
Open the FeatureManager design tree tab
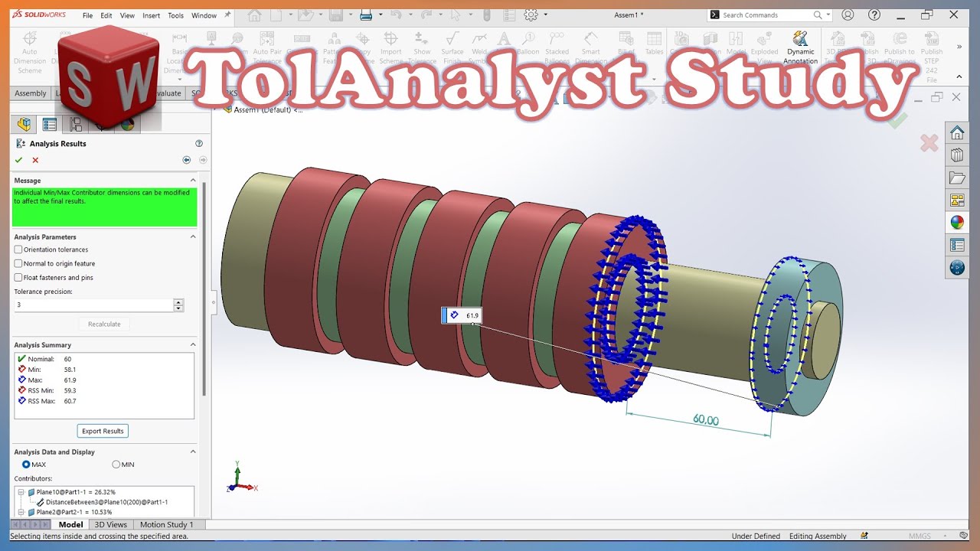tap(24, 124)
